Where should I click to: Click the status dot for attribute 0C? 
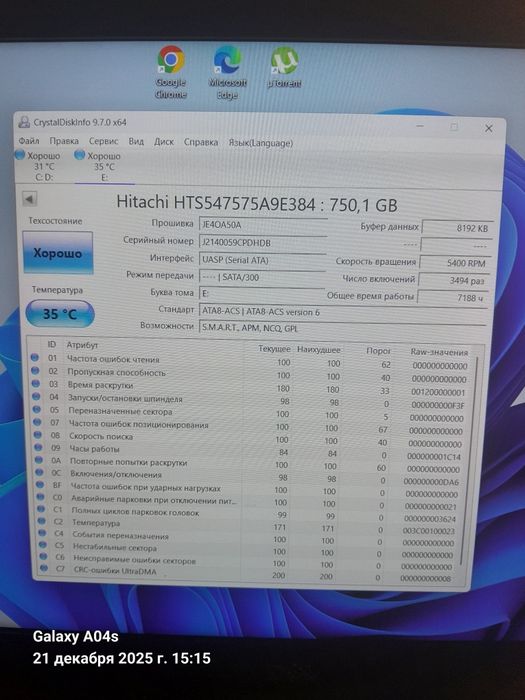pos(40,472)
